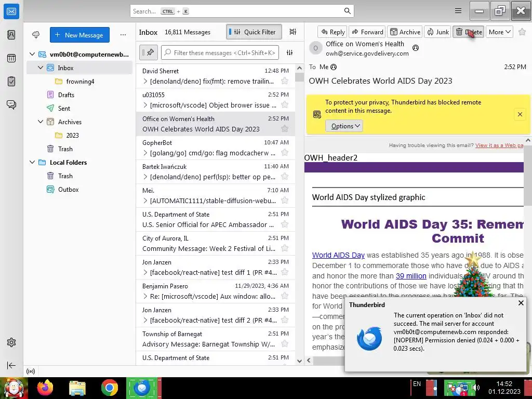
Task: Toggle the Quick Filter bar
Action: [x=254, y=32]
